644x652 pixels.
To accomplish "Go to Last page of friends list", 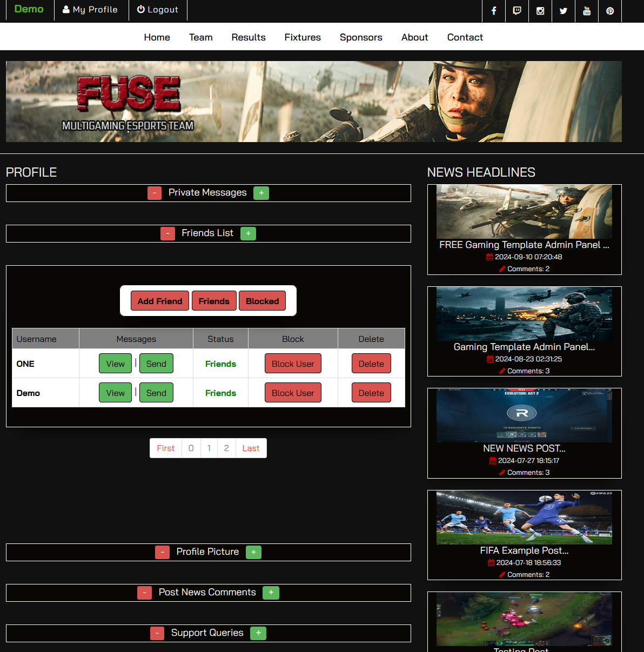I will [x=251, y=448].
